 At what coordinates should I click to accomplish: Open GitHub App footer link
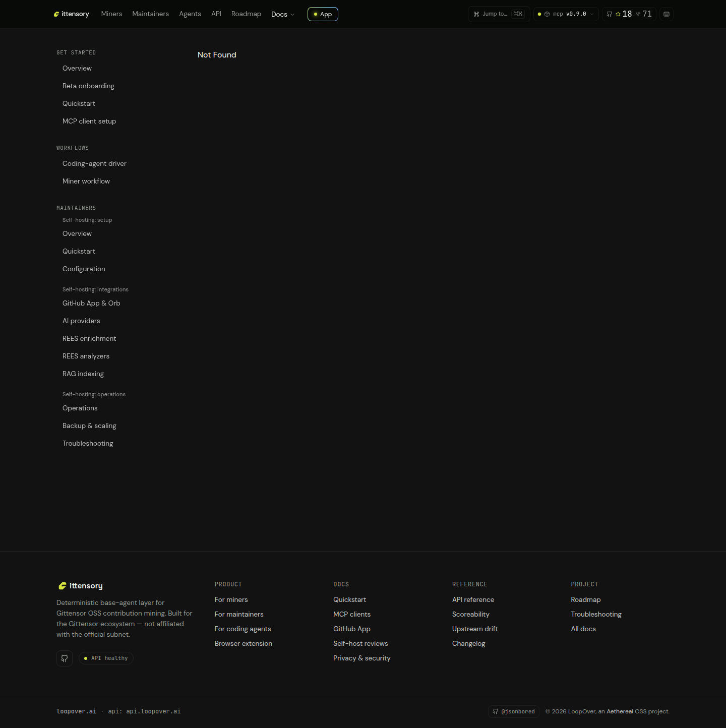point(352,629)
